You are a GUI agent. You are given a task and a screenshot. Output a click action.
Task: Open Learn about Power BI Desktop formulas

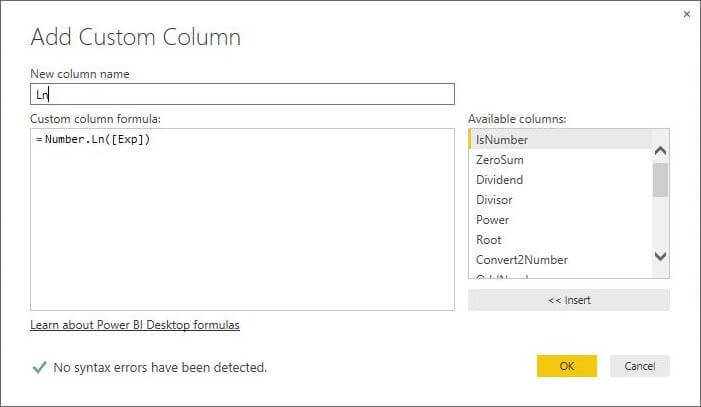click(135, 325)
